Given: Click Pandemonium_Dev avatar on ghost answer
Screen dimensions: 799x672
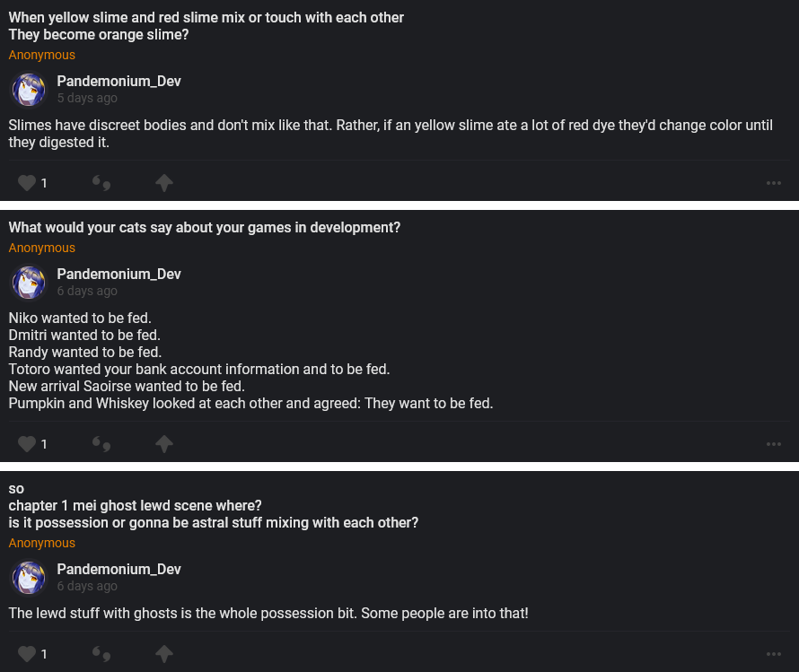Looking at the screenshot, I should tap(29, 578).
